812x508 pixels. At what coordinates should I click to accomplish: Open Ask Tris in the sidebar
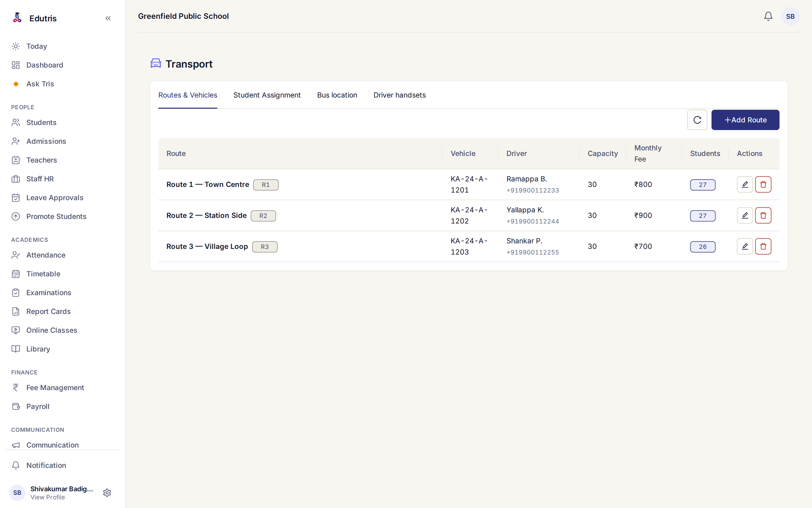coord(63,84)
